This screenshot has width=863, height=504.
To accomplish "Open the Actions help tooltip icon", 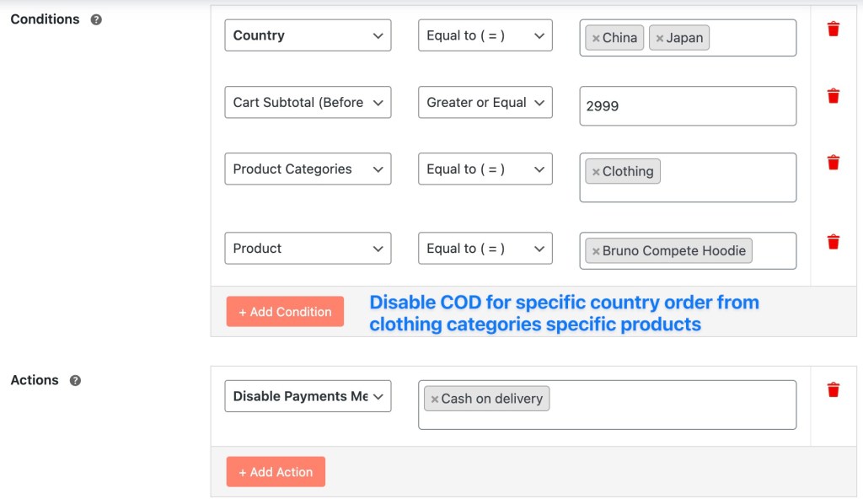I will 75,380.
